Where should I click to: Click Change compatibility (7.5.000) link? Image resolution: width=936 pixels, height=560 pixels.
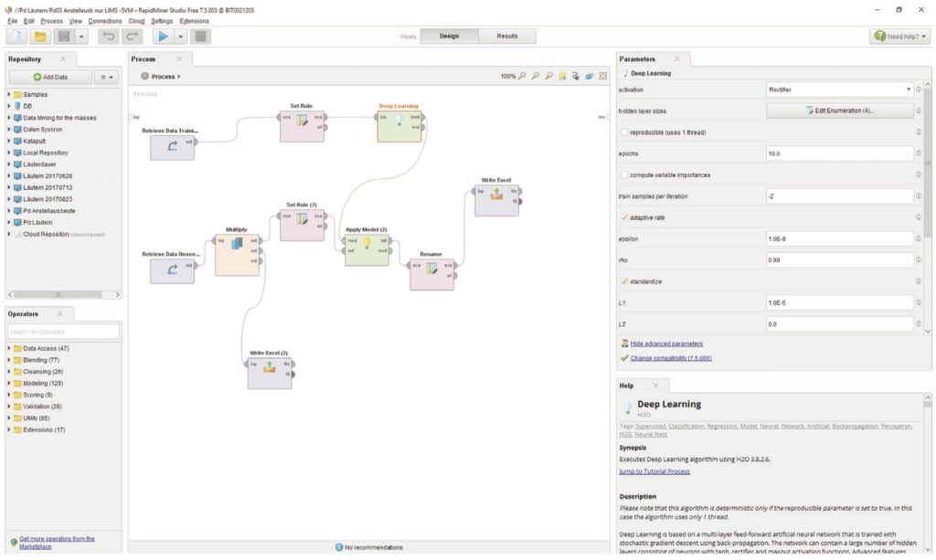pyautogui.click(x=671, y=358)
